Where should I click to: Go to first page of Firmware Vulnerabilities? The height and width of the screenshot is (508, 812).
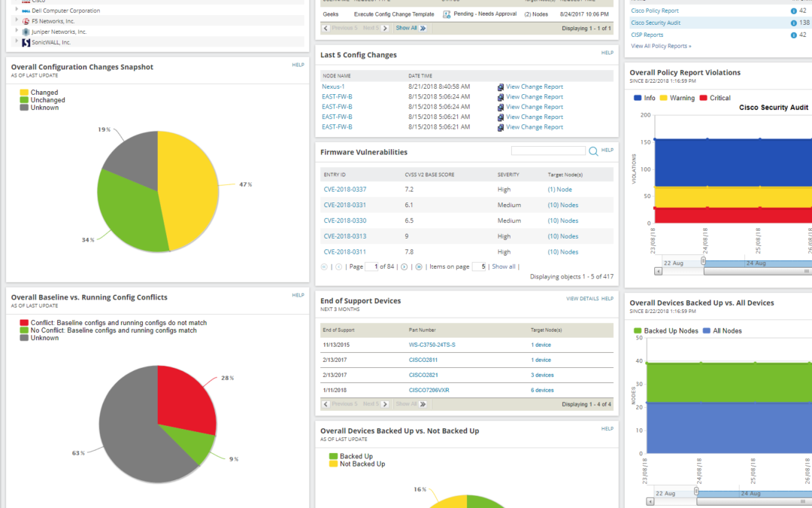[x=324, y=267]
